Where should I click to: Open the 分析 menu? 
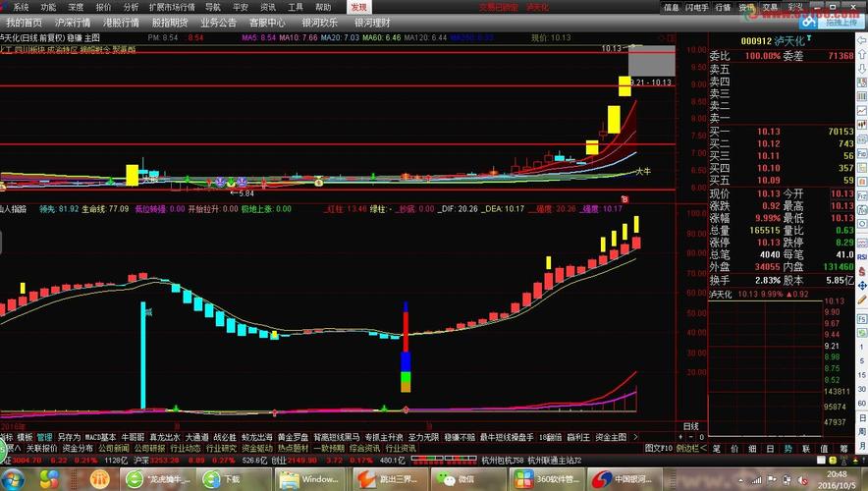point(132,7)
